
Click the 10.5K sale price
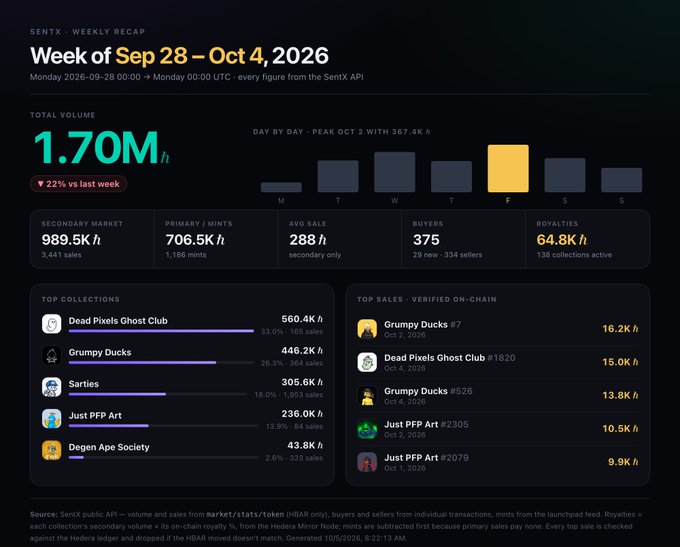(620, 429)
